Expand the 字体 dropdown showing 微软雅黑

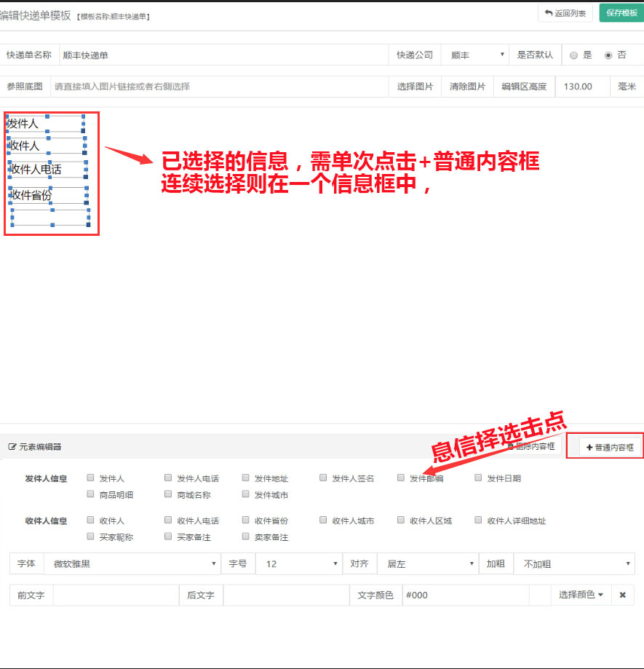click(x=132, y=564)
